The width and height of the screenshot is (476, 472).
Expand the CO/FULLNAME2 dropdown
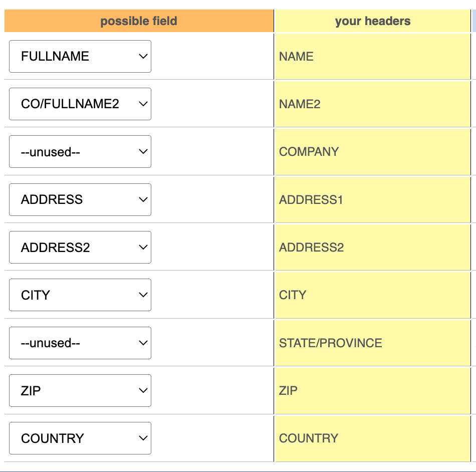pyautogui.click(x=80, y=104)
